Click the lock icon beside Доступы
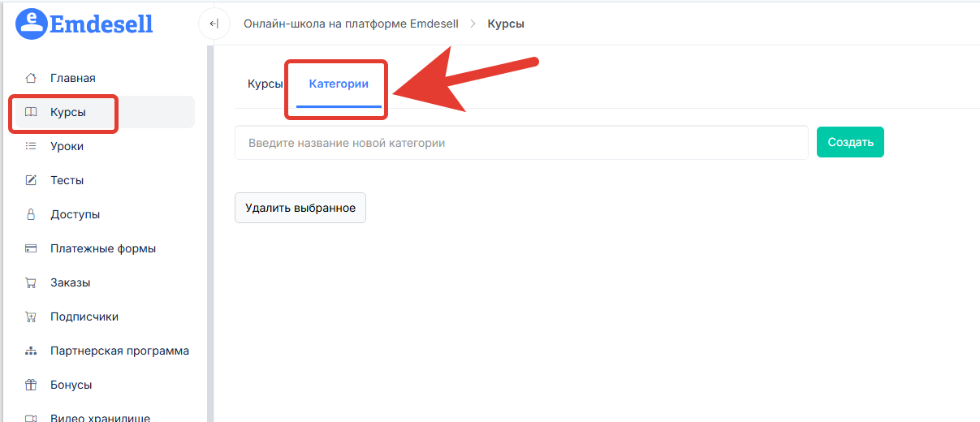The width and height of the screenshot is (980, 422). point(32,214)
